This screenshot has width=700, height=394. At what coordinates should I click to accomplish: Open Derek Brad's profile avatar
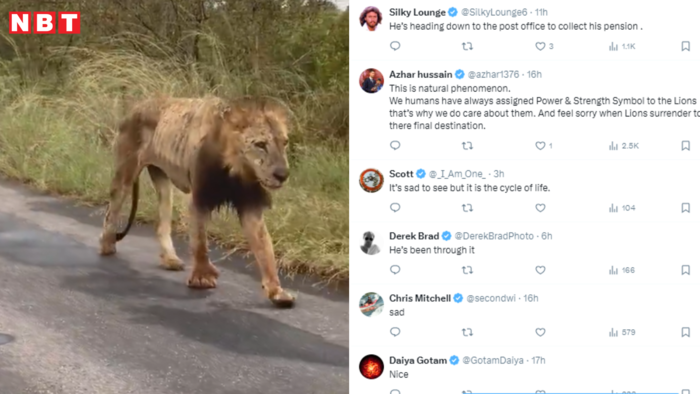[x=371, y=243]
